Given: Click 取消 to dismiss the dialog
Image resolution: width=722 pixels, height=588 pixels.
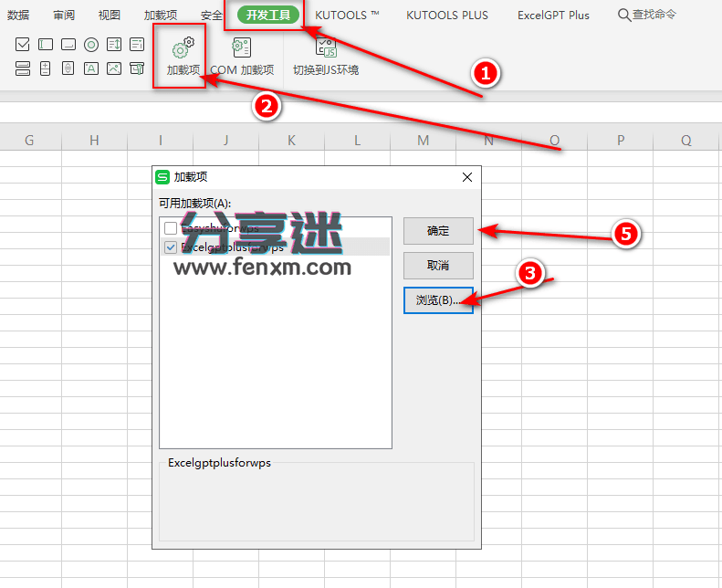Looking at the screenshot, I should (x=438, y=265).
